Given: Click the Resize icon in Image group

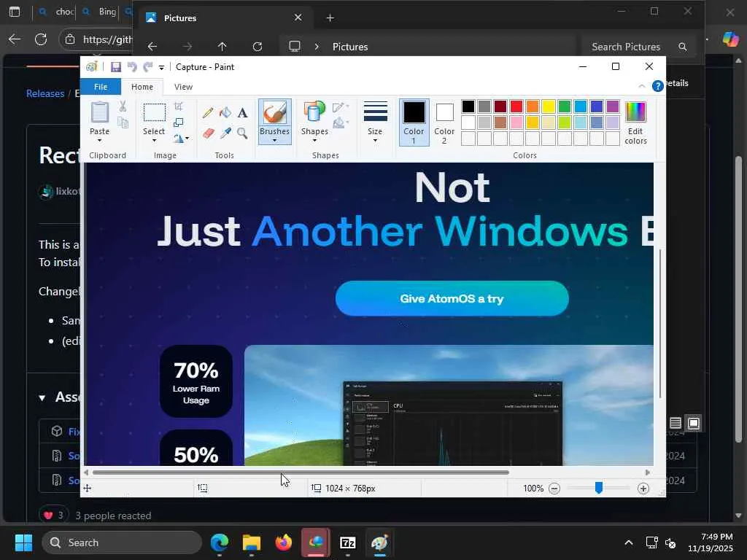Looking at the screenshot, I should (179, 122).
